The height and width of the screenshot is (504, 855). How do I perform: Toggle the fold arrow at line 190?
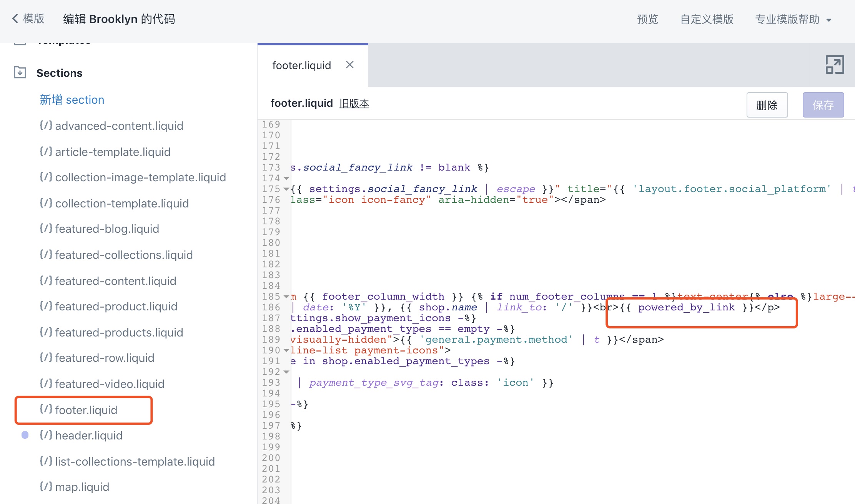(x=286, y=350)
